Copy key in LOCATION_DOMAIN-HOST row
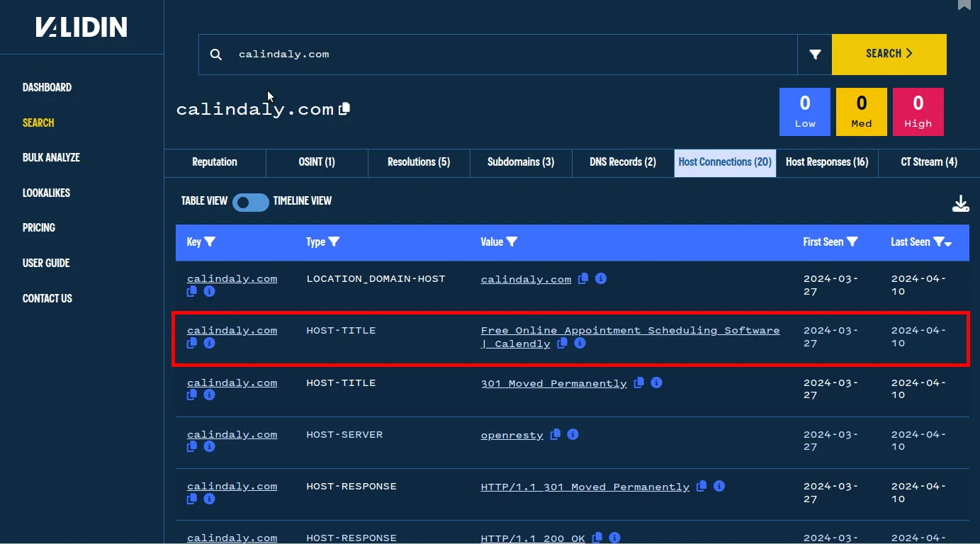 pyautogui.click(x=192, y=291)
